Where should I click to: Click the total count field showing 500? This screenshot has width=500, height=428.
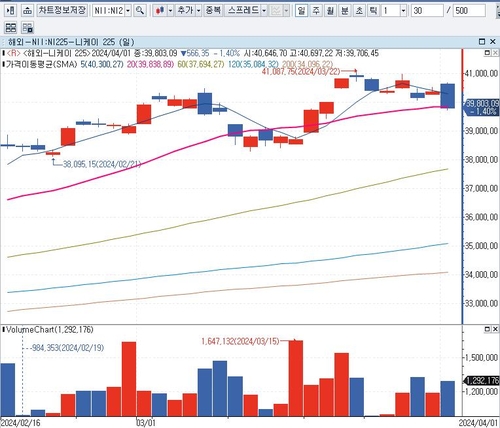coord(469,11)
